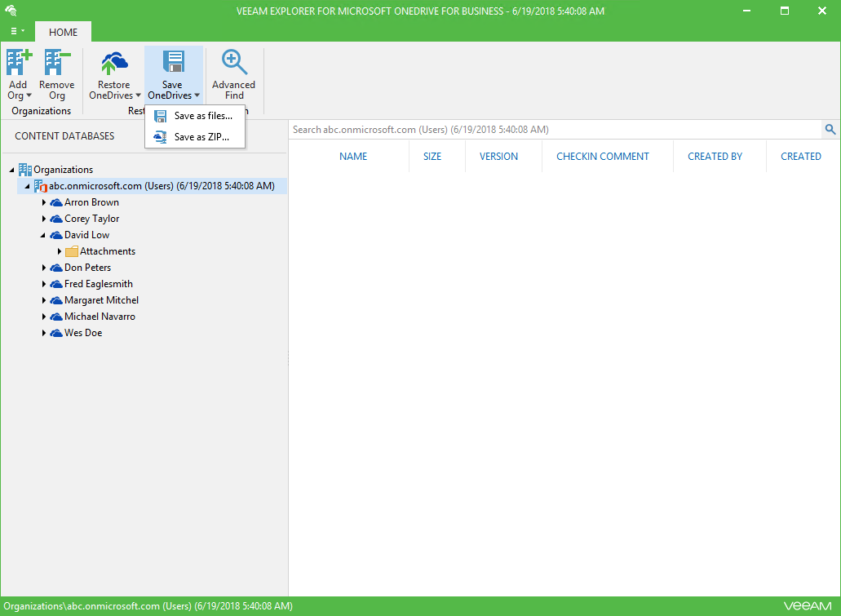Select Margaret Mitchel in the tree

[101, 300]
